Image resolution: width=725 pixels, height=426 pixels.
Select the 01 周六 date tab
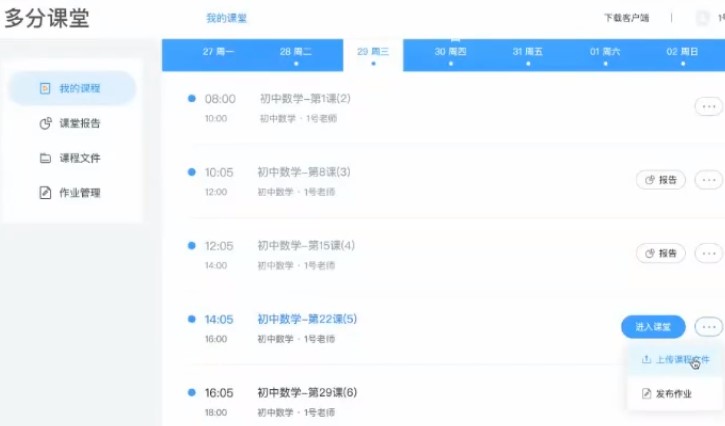pos(606,53)
